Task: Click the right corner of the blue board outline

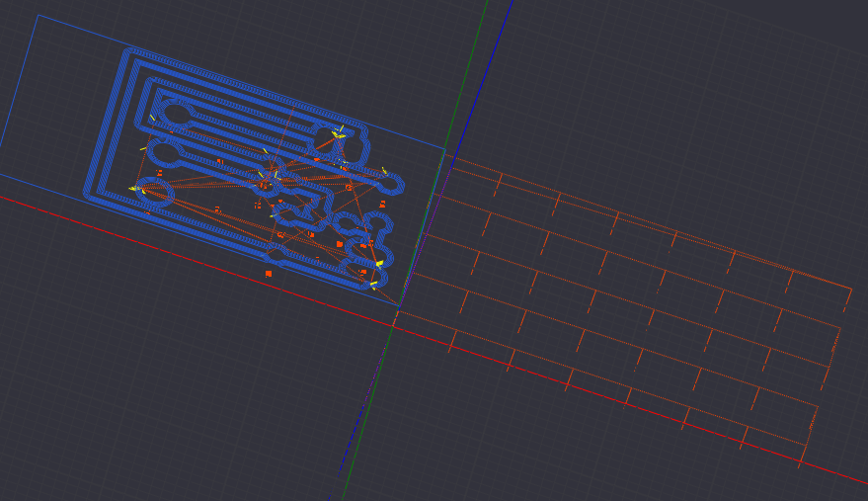Action: coord(444,150)
